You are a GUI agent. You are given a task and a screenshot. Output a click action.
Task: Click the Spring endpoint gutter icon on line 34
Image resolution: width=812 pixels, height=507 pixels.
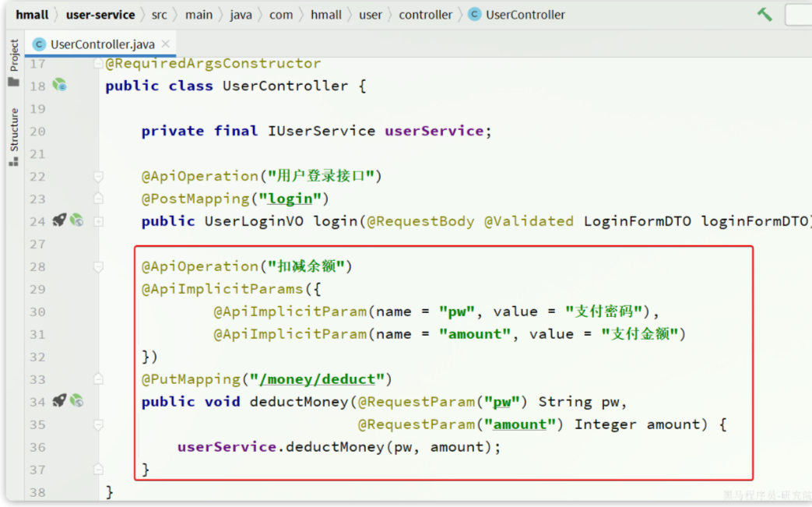pyautogui.click(x=76, y=400)
